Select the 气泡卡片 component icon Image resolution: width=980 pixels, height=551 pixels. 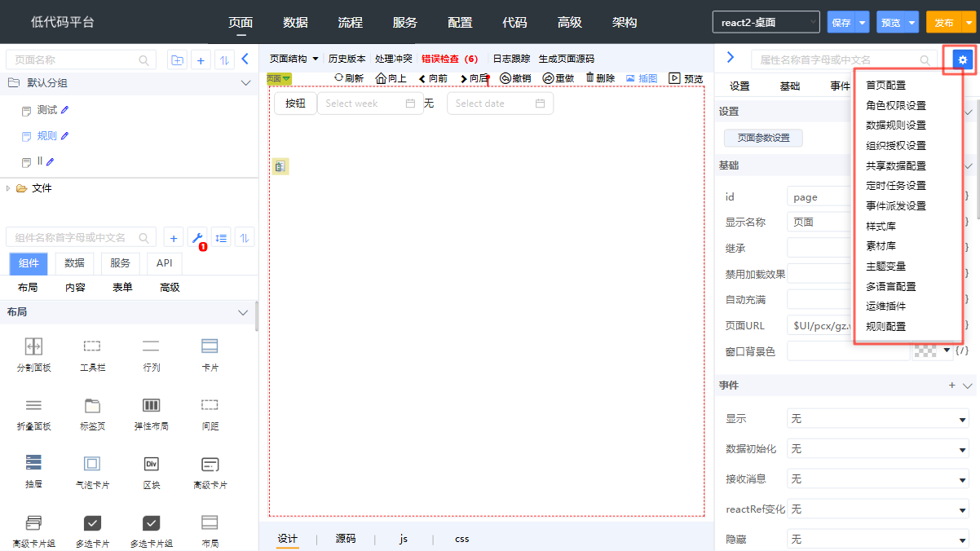[x=92, y=463]
